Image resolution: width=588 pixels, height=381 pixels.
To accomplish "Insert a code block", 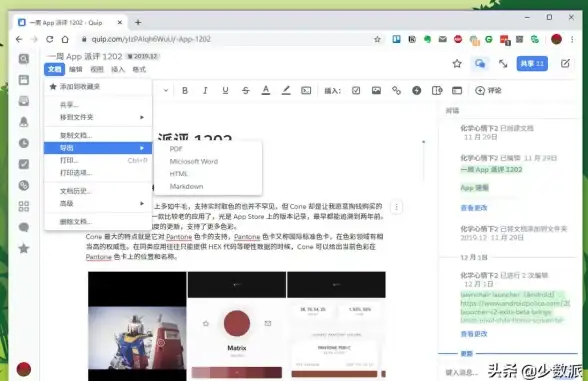I will point(306,90).
